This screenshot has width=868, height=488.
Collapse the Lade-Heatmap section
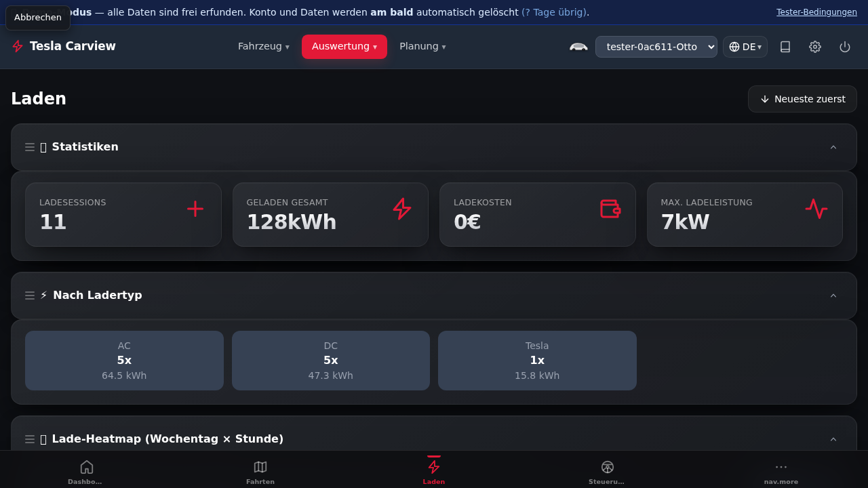[833, 439]
